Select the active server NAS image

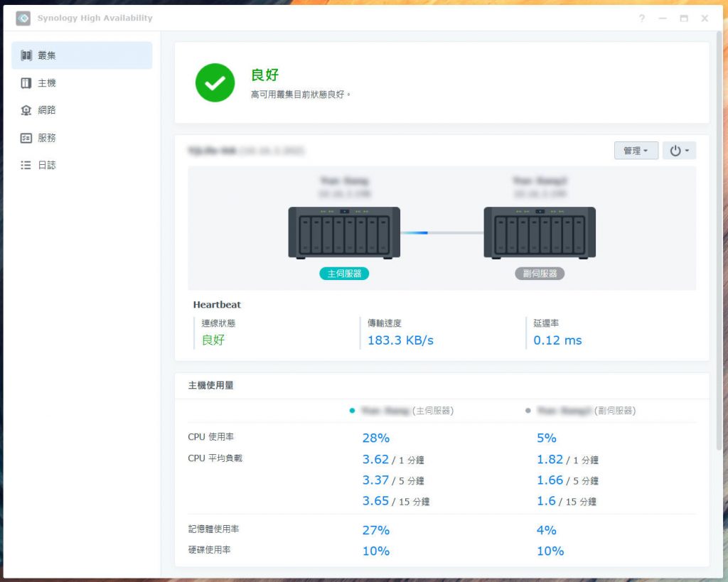(344, 233)
